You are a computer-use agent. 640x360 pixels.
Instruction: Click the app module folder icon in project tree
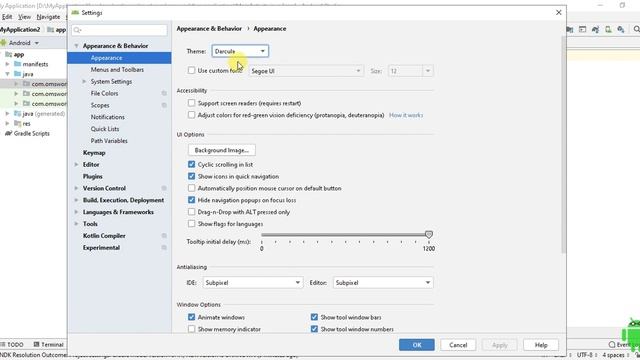click(x=9, y=54)
